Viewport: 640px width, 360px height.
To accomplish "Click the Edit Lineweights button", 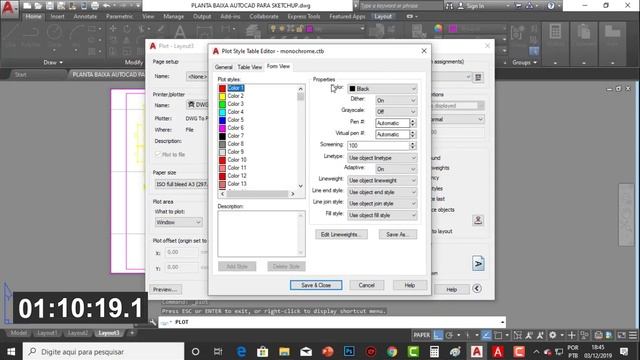I will pyautogui.click(x=341, y=235).
